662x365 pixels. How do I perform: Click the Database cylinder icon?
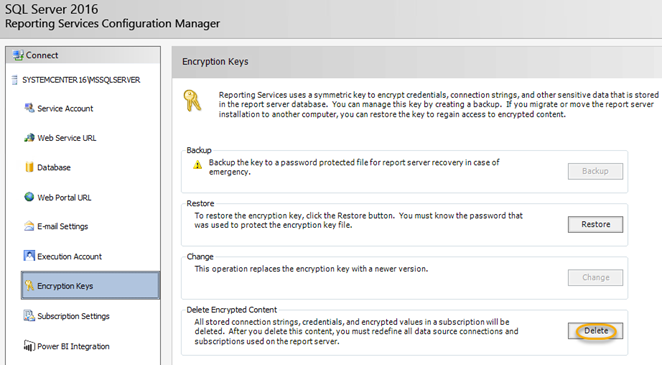[x=29, y=167]
